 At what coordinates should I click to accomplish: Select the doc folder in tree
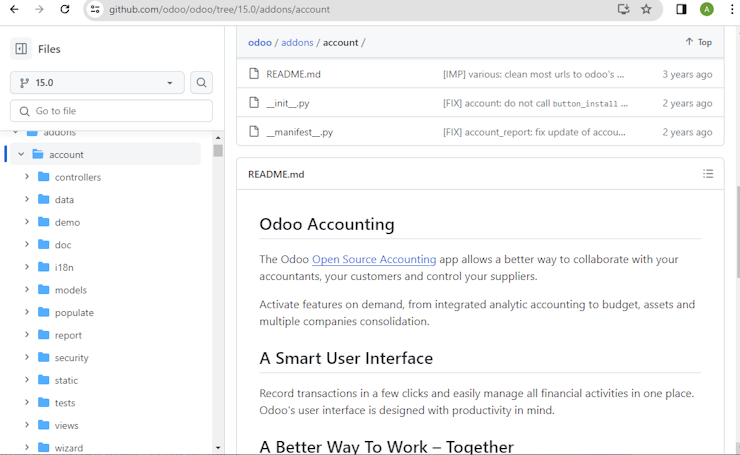coord(63,244)
